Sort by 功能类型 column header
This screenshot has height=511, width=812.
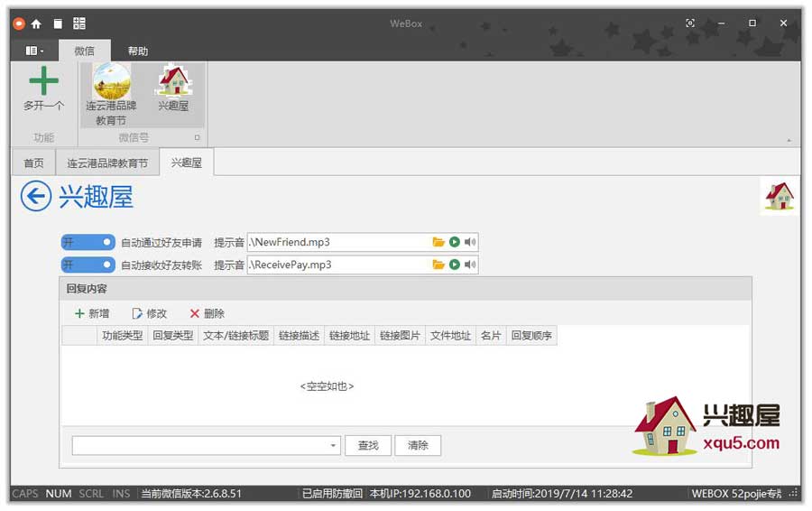point(122,335)
